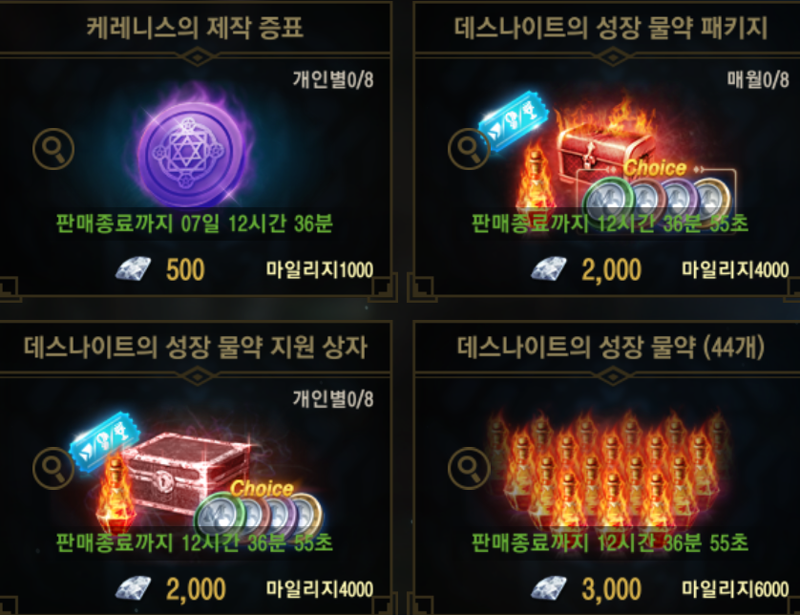The width and height of the screenshot is (800, 615).
Task: Purchase 44 potions for 3,000 diamonds
Action: [x=611, y=589]
